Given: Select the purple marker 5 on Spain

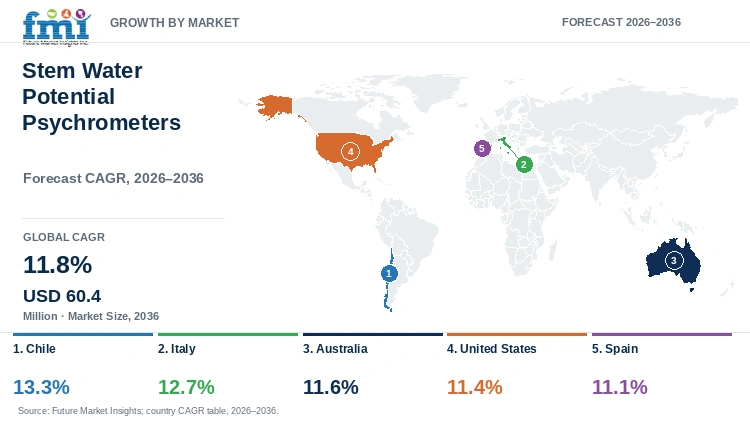Looking at the screenshot, I should tap(482, 148).
